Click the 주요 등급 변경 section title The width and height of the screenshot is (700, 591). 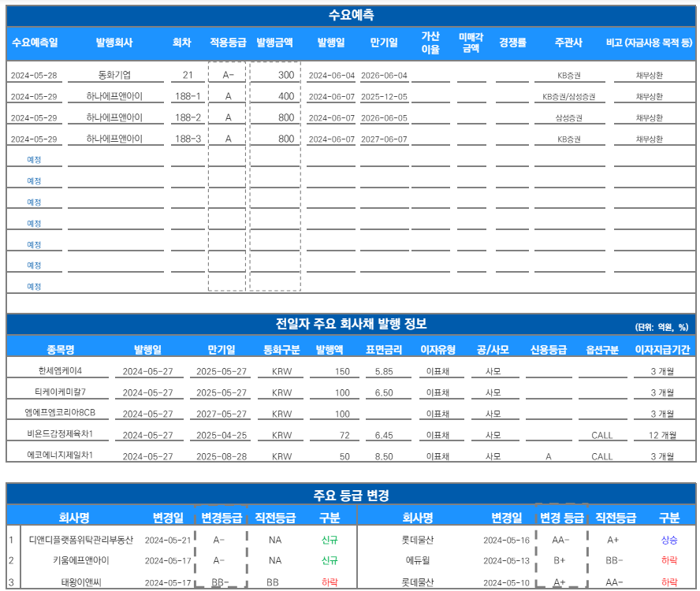coord(352,496)
